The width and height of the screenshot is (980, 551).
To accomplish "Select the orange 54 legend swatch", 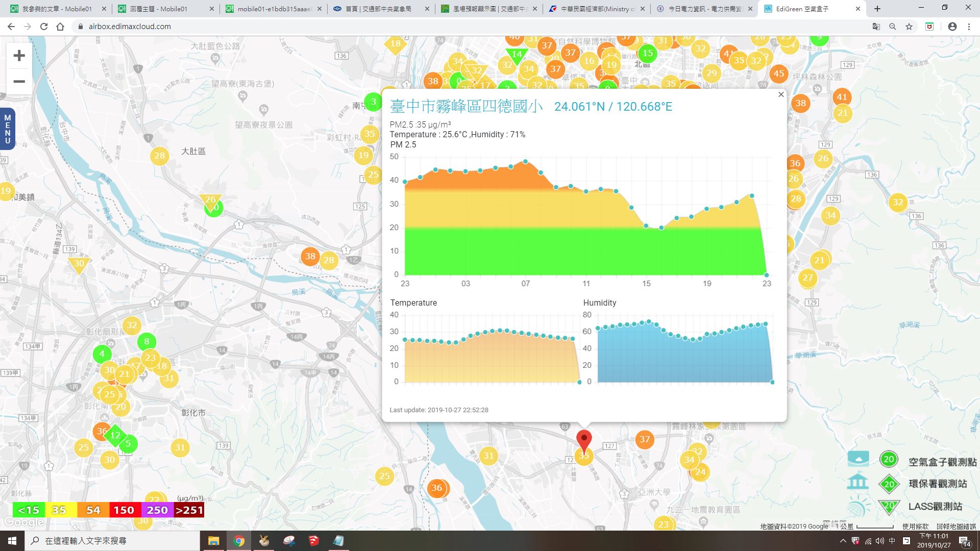I will click(x=93, y=510).
